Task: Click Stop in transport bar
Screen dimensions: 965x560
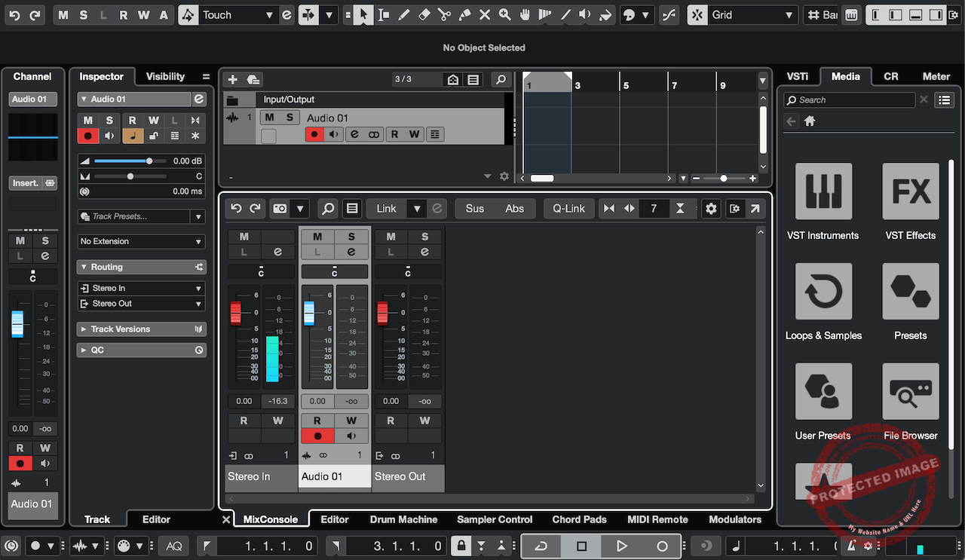Action: [x=581, y=546]
